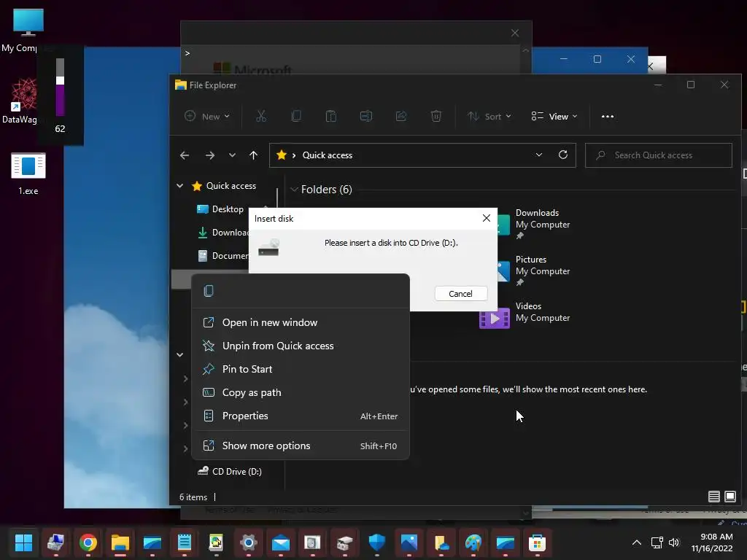Open Properties from the context menu
This screenshot has width=747, height=560.
point(301,416)
